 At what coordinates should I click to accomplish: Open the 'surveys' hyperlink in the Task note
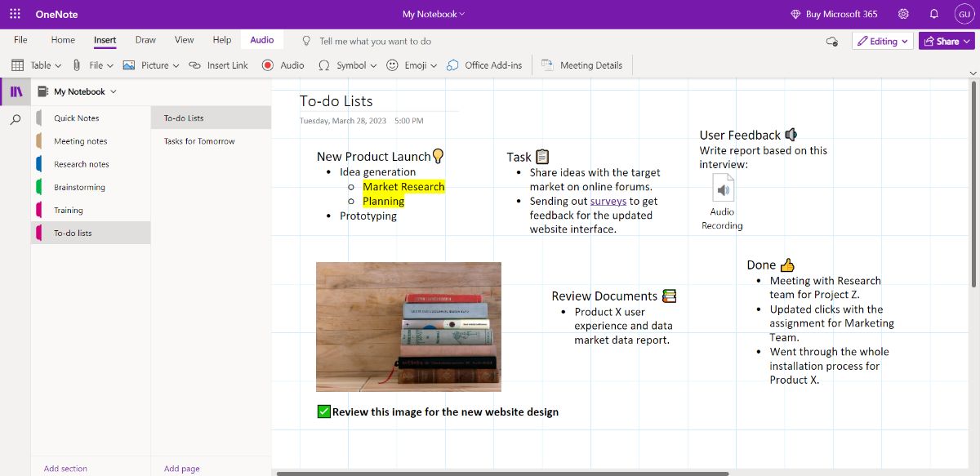click(x=608, y=201)
